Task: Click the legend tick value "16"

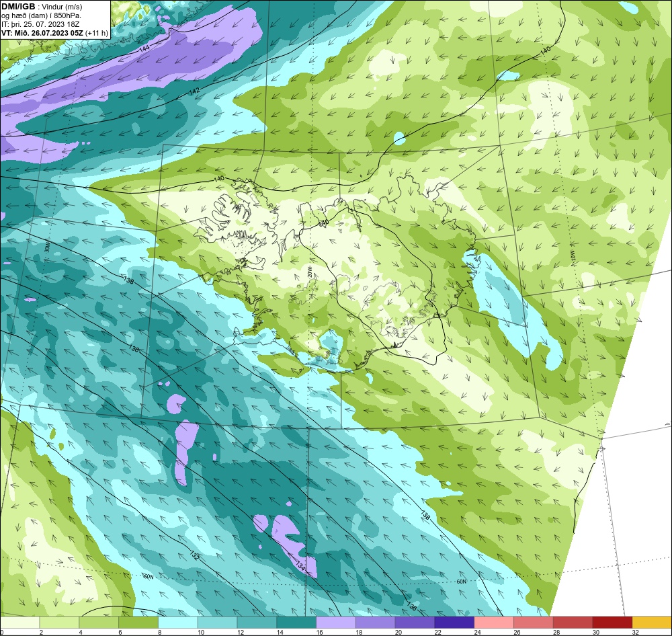Action: click(320, 632)
